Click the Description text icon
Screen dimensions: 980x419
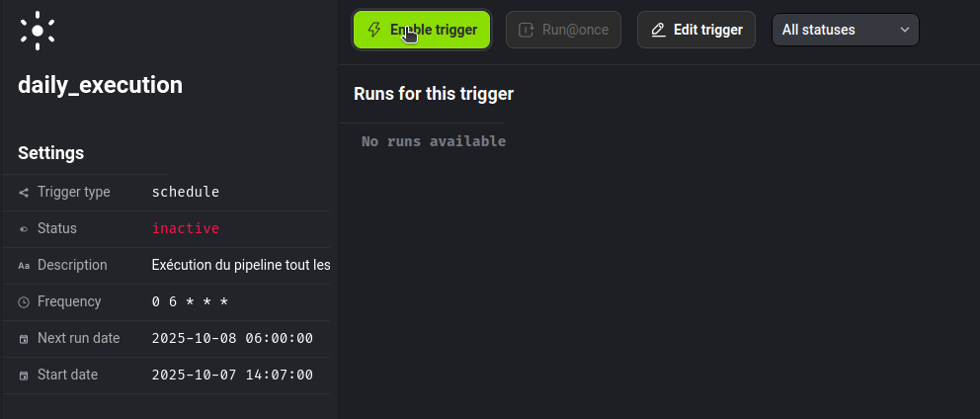point(24,266)
